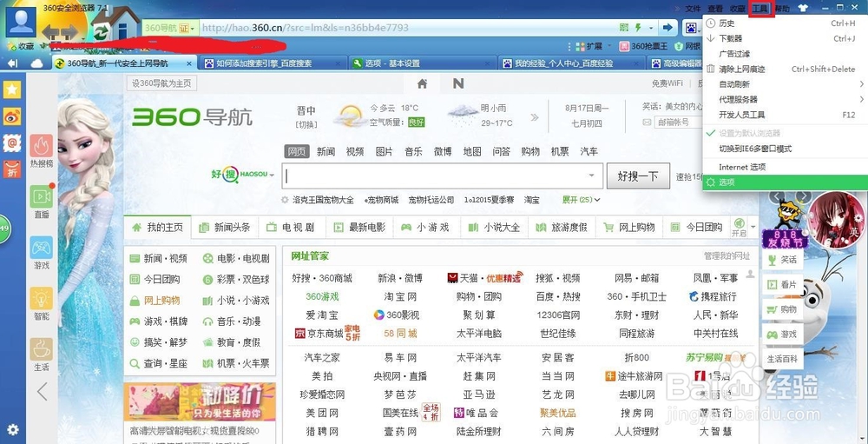
Task: Switch to the 如何添加搜索引擎 tab
Action: coord(271,63)
